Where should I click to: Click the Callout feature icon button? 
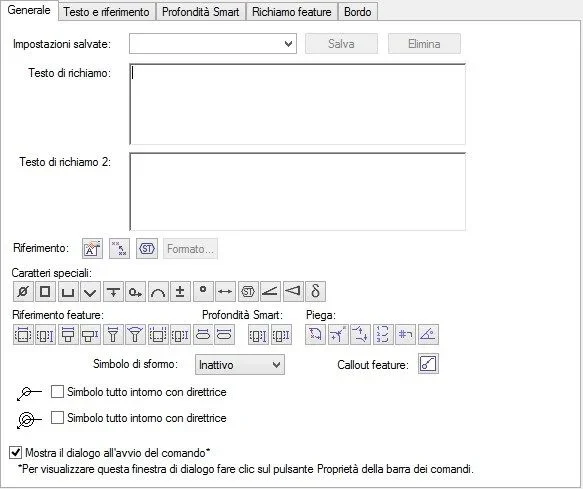428,364
